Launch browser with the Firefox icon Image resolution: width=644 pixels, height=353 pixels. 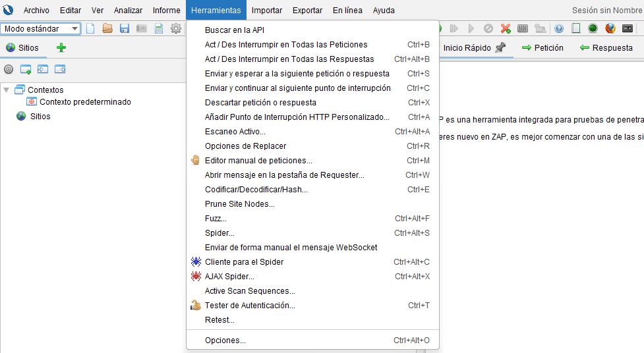pos(610,28)
